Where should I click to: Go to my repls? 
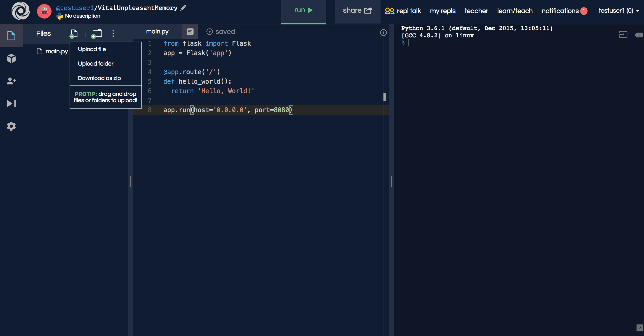(442, 11)
